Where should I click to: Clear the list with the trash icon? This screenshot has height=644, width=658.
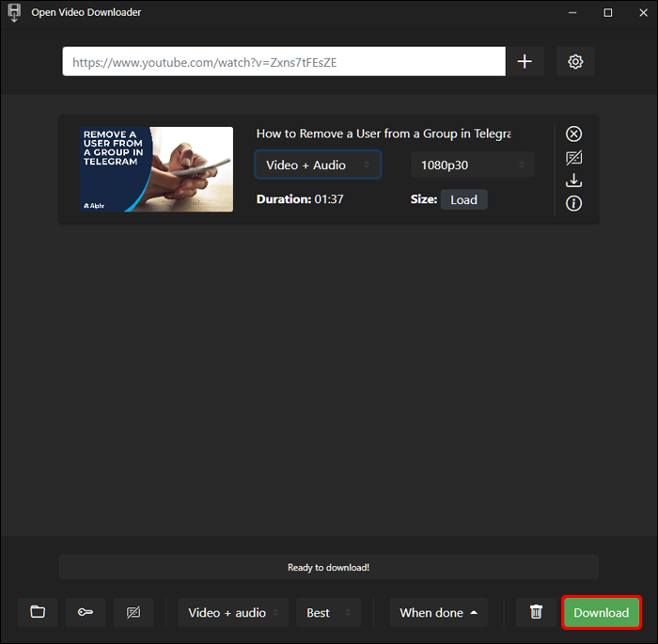(536, 612)
